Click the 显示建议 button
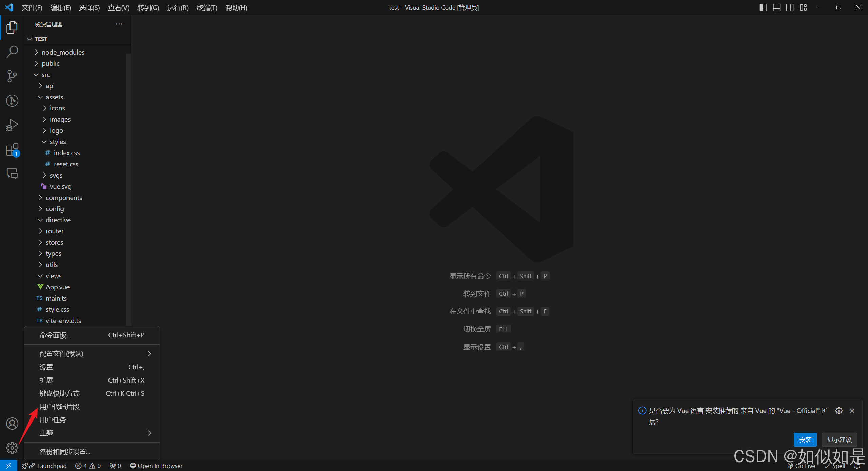The height and width of the screenshot is (471, 868). tap(839, 439)
